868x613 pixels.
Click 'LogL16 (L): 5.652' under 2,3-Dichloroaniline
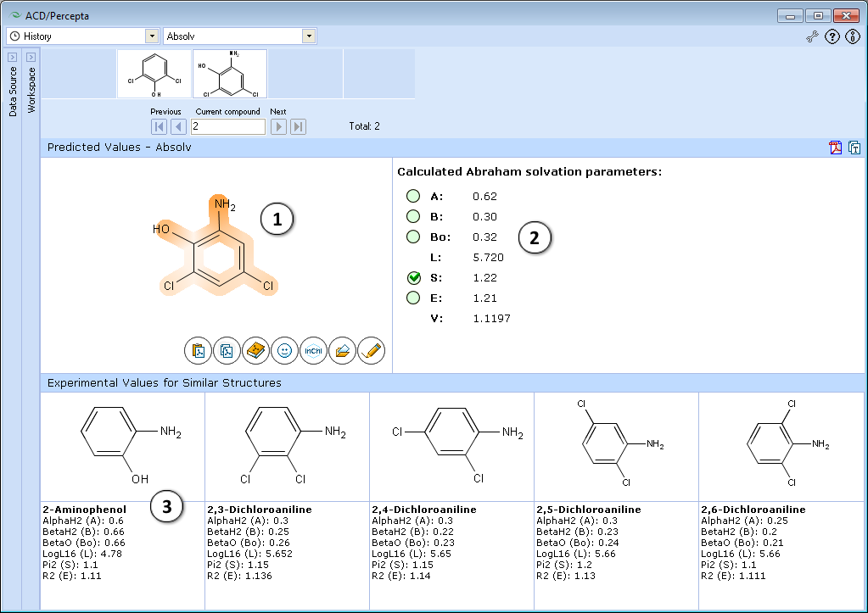[x=249, y=554]
